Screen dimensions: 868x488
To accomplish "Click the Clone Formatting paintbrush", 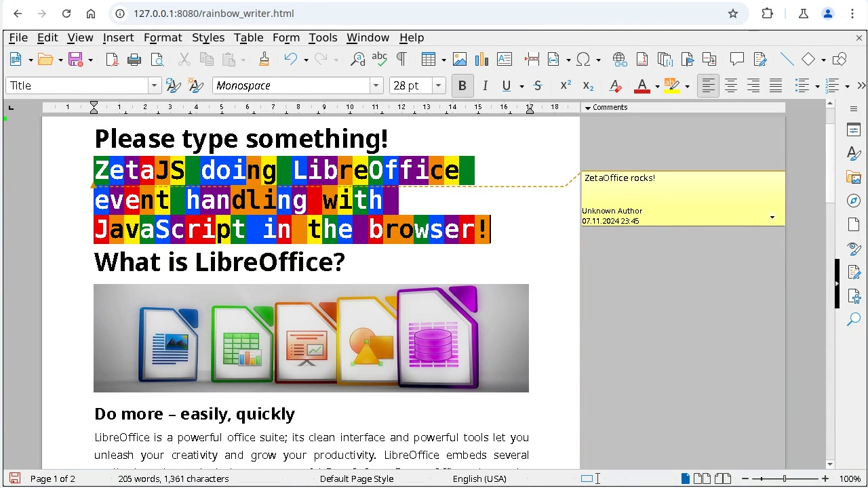I will (264, 60).
